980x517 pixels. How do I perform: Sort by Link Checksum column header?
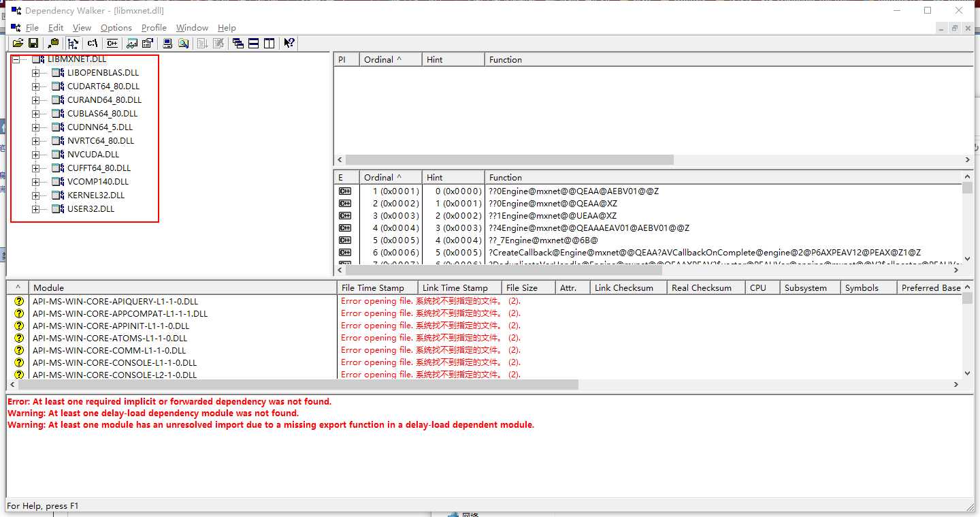pos(629,288)
